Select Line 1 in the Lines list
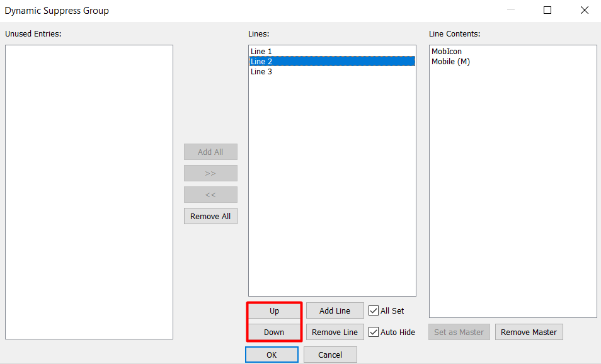This screenshot has height=364, width=601. tap(261, 52)
